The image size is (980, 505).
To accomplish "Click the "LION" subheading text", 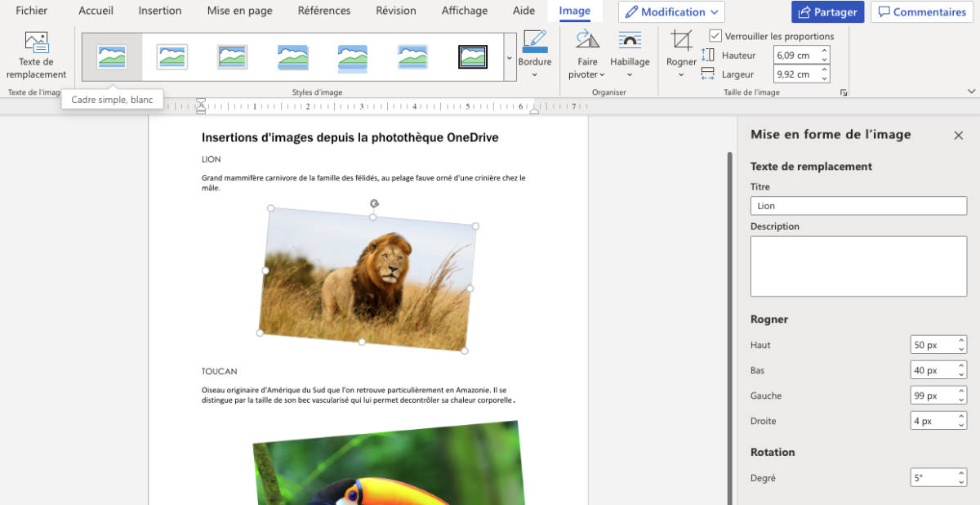I will [x=212, y=159].
